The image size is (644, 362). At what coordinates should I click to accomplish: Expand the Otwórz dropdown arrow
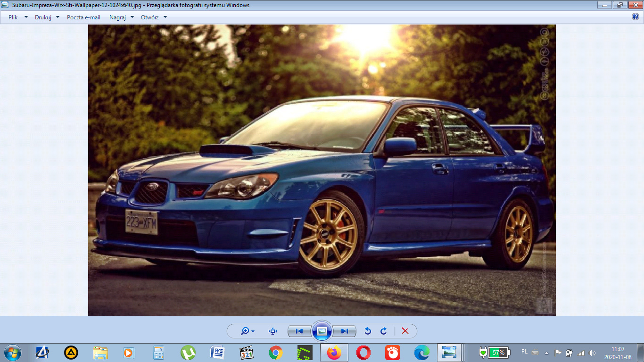click(165, 17)
